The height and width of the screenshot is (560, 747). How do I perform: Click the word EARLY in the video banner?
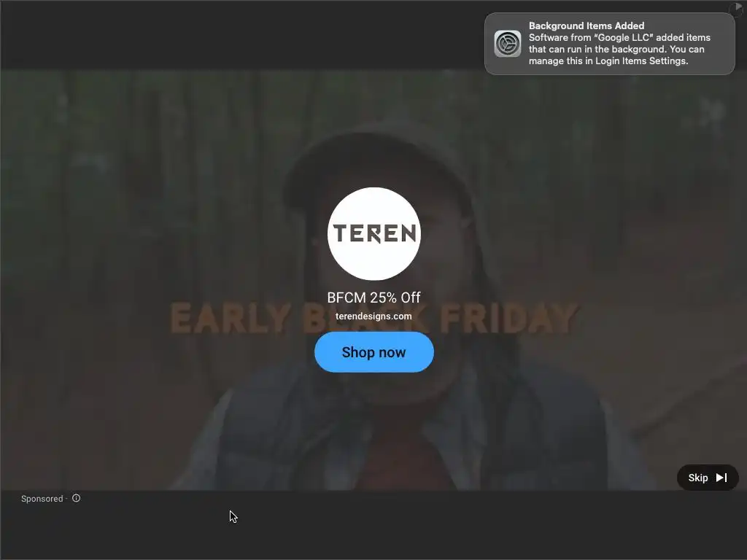[231, 318]
